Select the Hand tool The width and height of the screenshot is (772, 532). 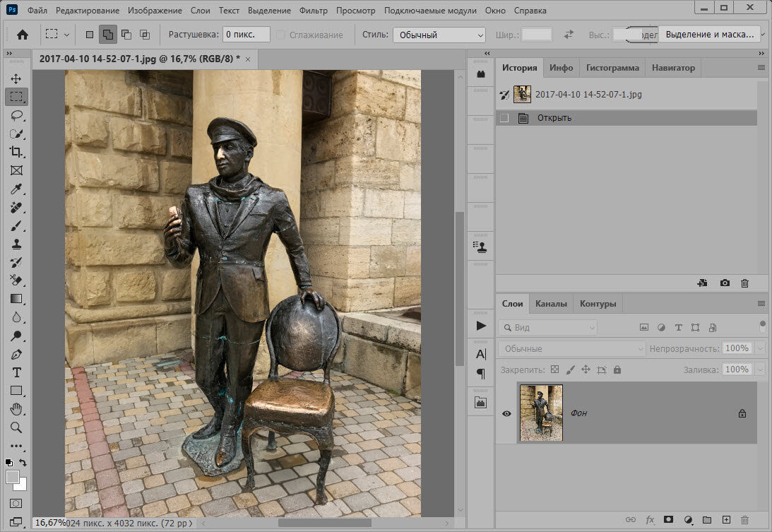(x=16, y=409)
